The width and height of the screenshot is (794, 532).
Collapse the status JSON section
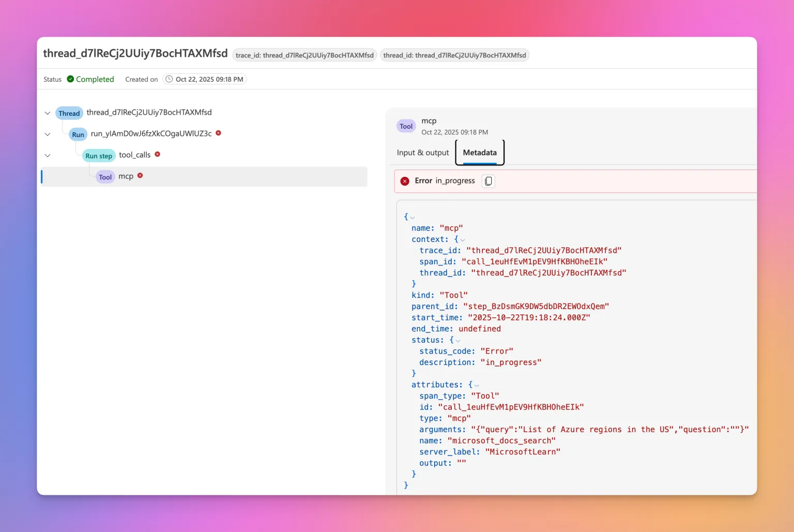[x=457, y=341]
